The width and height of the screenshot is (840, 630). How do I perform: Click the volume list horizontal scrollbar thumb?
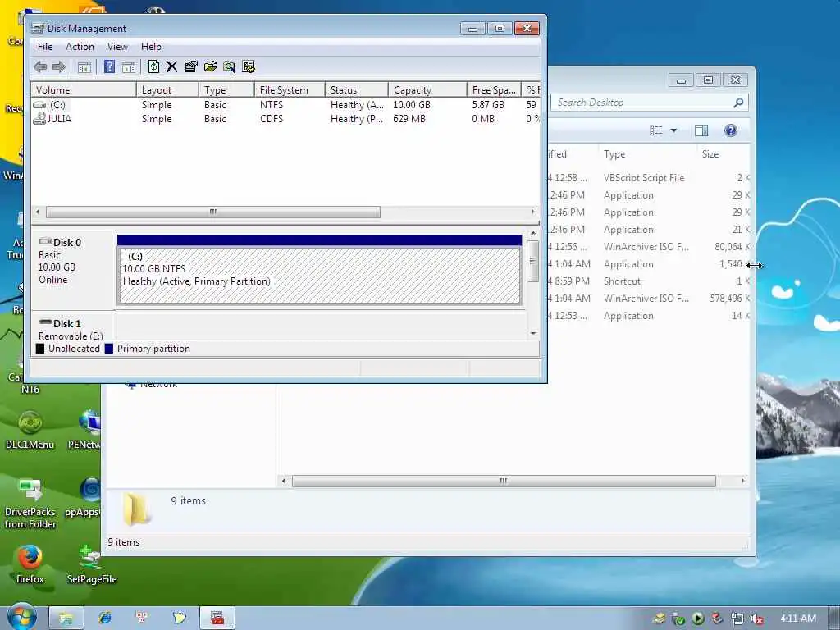[x=213, y=212]
